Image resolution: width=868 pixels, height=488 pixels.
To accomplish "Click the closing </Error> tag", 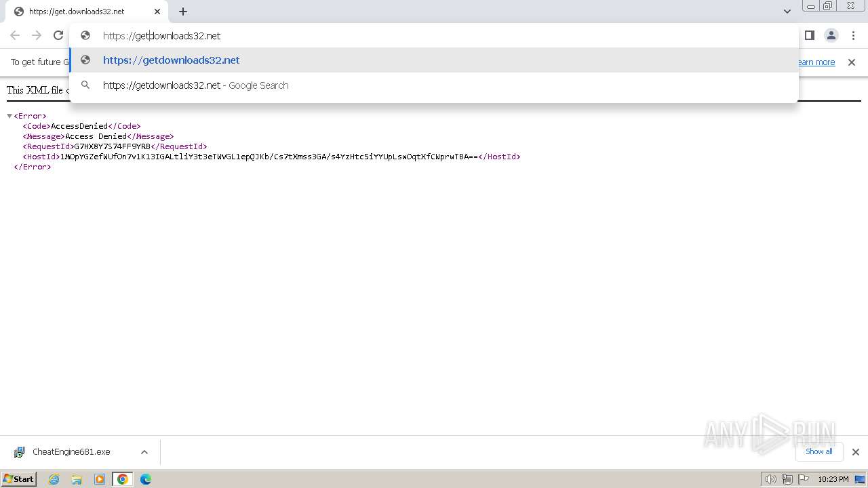I will [33, 167].
